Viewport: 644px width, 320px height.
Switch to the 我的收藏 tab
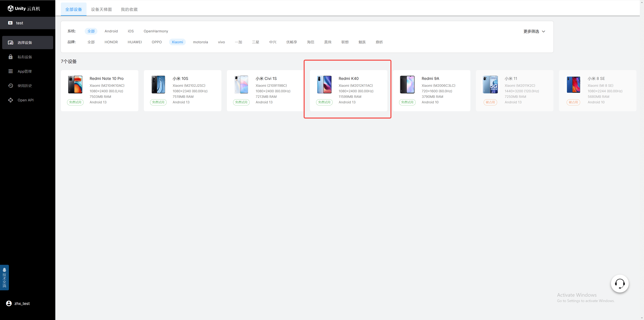[x=129, y=9]
